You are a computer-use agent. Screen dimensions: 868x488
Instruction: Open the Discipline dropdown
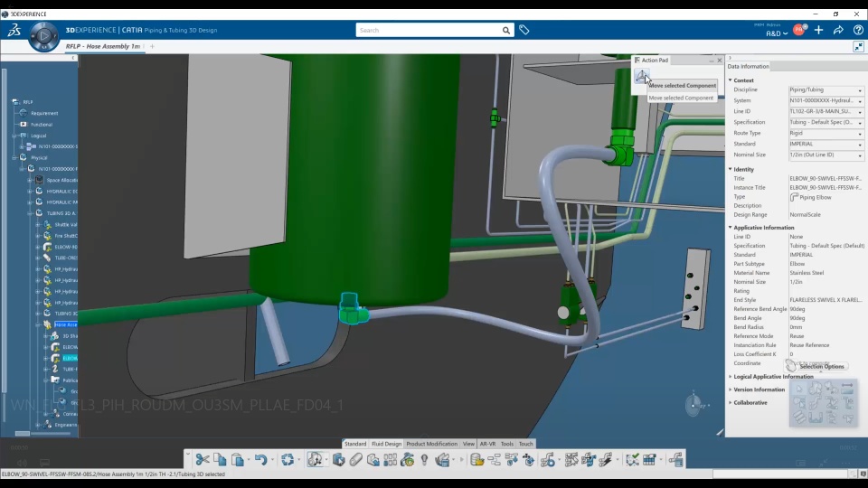coord(826,89)
